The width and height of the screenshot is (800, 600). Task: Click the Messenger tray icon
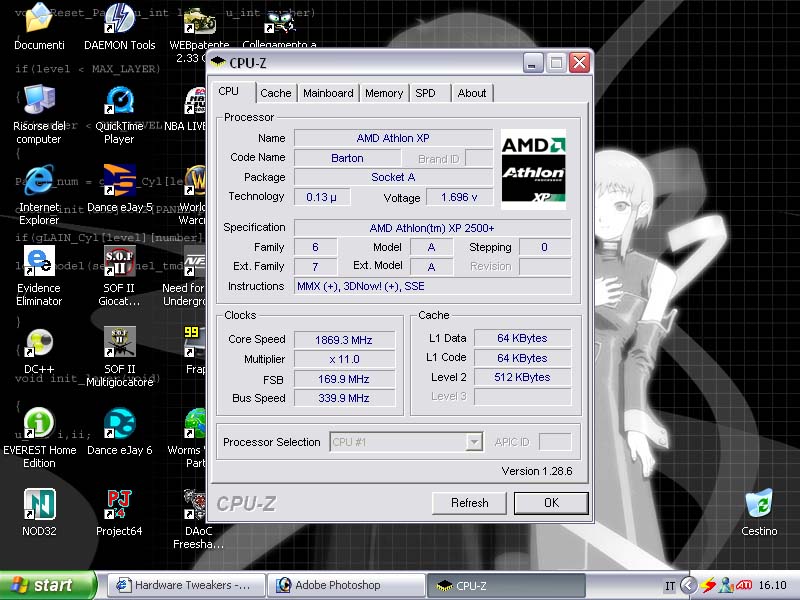pos(725,585)
